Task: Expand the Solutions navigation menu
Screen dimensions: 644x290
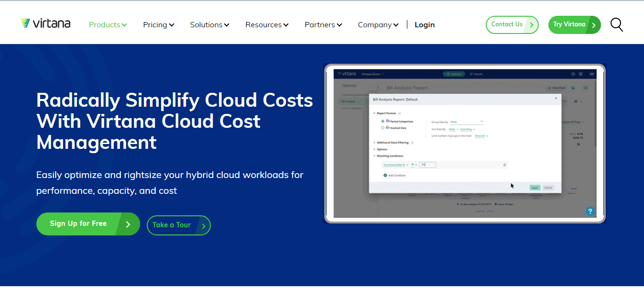Action: click(x=210, y=25)
